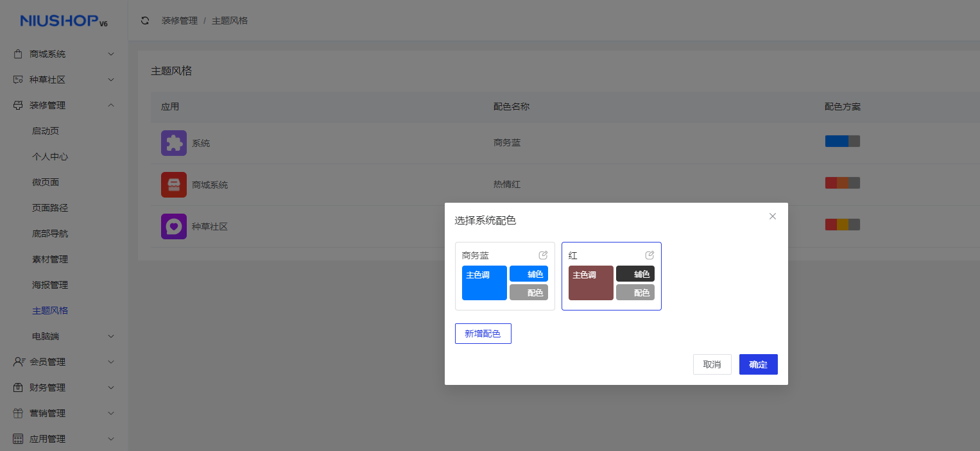Select the 商务蓝 color scheme card

point(505,276)
